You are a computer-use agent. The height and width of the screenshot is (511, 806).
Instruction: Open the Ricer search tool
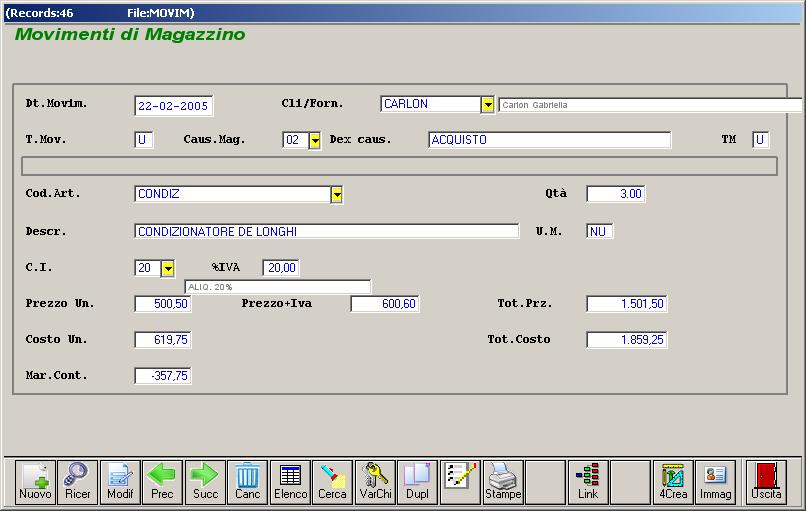pos(78,482)
